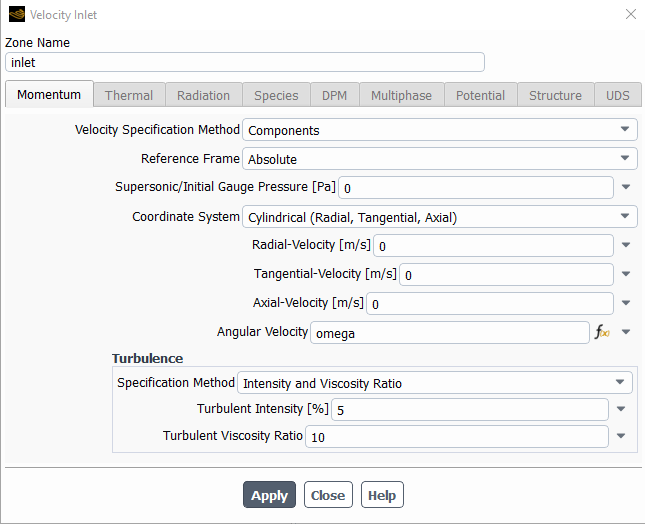Open Velocity Specification Method dropdown
Image resolution: width=645 pixels, height=524 pixels.
click(439, 130)
